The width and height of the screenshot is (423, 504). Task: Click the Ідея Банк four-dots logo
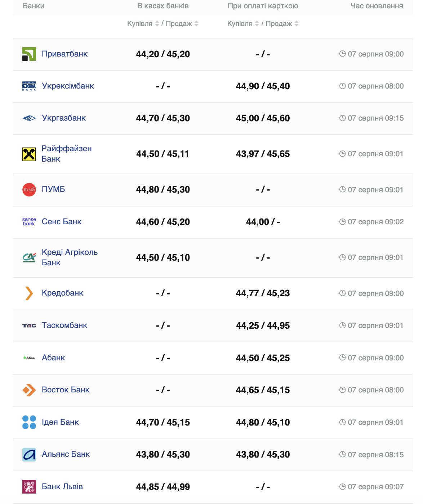[x=29, y=422]
